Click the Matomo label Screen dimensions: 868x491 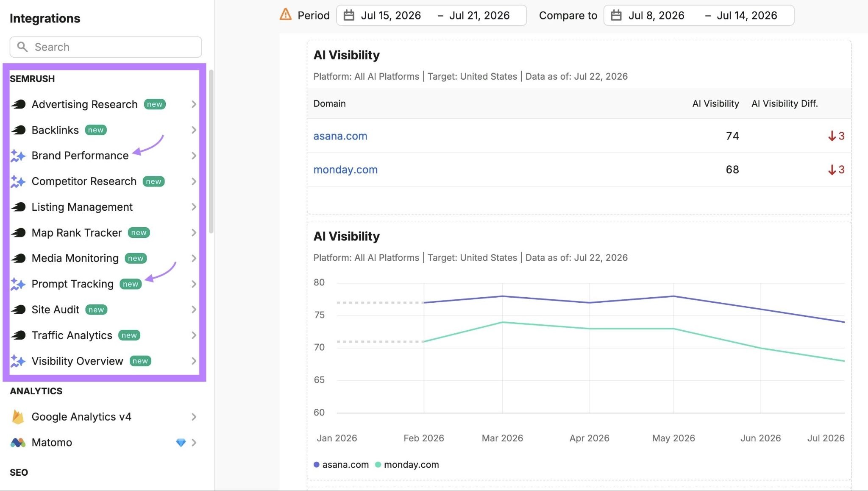(x=52, y=443)
